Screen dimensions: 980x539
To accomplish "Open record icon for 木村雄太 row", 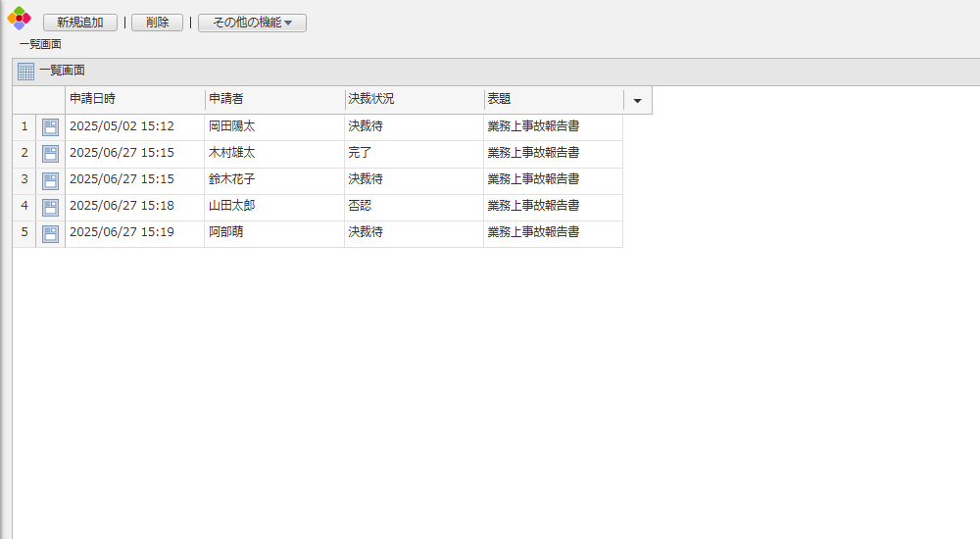I will pos(50,153).
